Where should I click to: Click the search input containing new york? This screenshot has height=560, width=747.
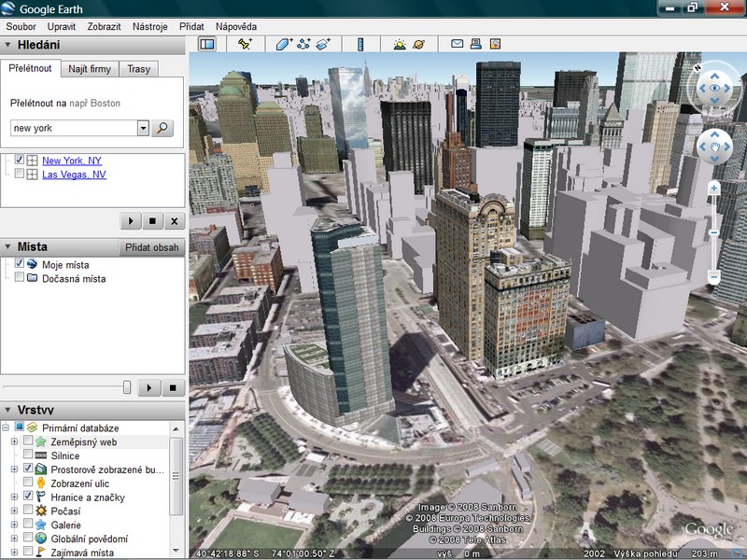click(x=74, y=128)
